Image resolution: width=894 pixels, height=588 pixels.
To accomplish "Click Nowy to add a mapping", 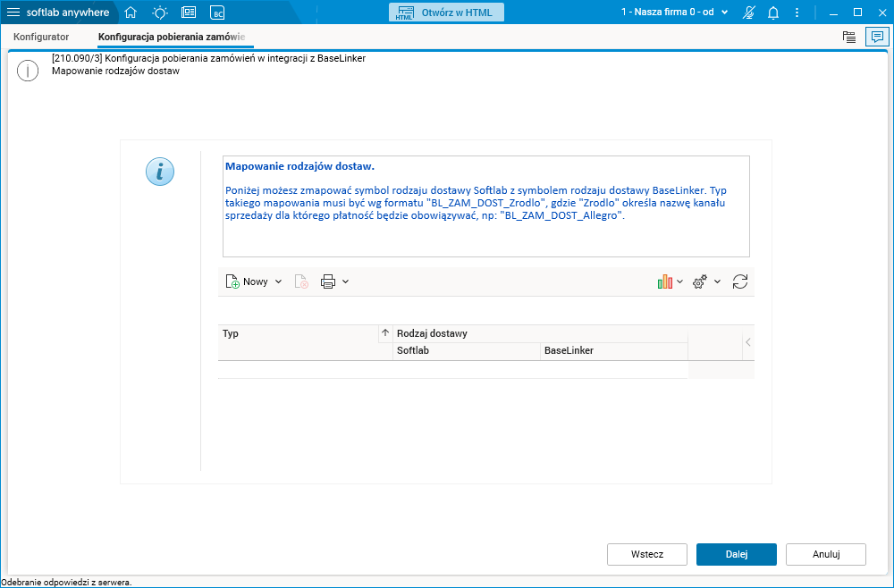I will (248, 281).
